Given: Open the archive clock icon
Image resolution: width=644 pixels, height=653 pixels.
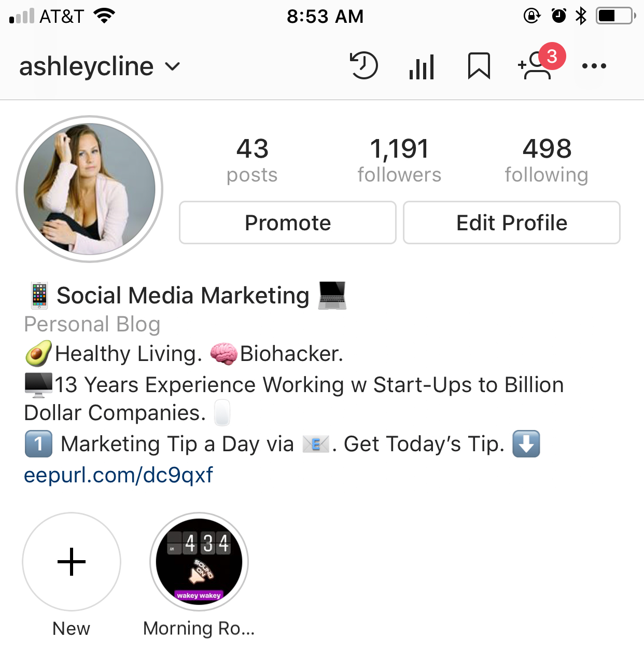Looking at the screenshot, I should [364, 66].
